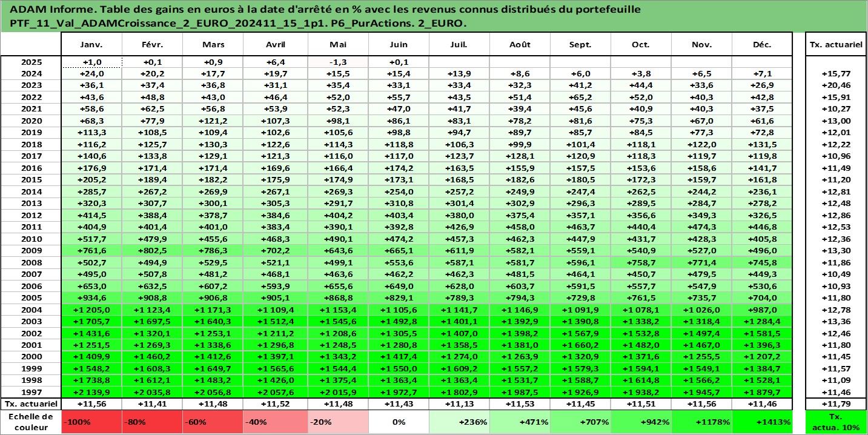Click the +121,2 cell in Mars 2020
Image resolution: width=868 pixels, height=435 pixels.
pyautogui.click(x=213, y=121)
